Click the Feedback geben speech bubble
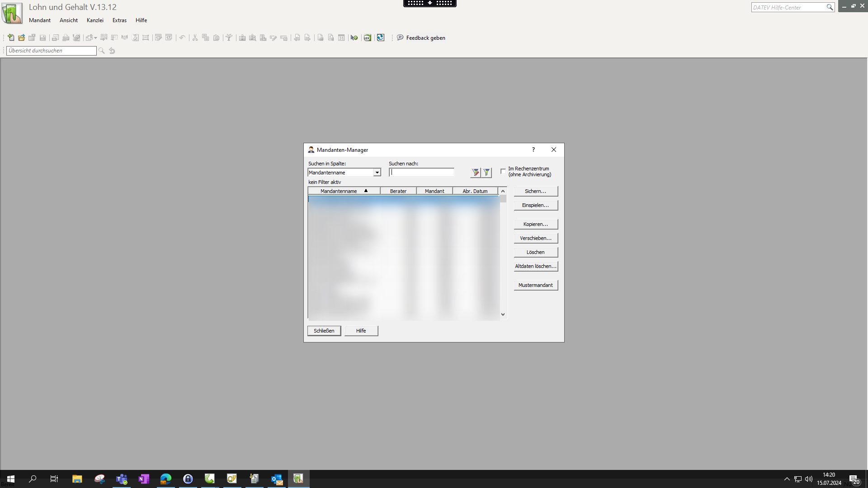 tap(400, 38)
